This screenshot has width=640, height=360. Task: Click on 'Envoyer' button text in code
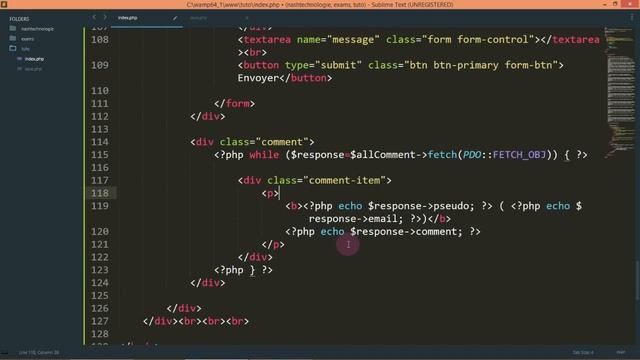pyautogui.click(x=258, y=78)
